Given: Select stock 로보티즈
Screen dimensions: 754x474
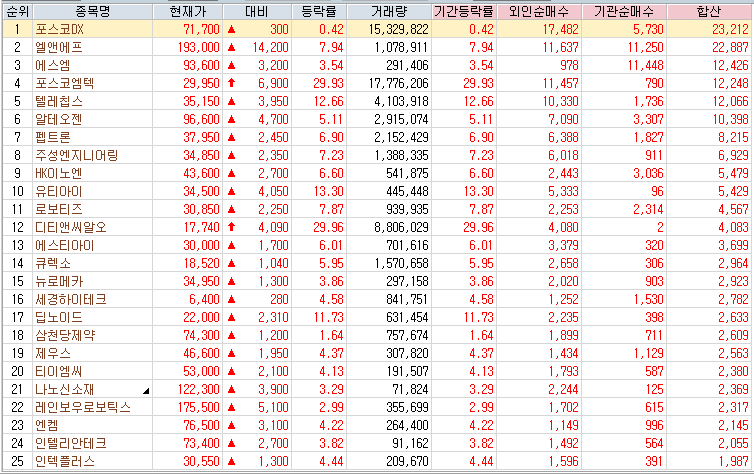Looking at the screenshot, I should pos(59,210).
